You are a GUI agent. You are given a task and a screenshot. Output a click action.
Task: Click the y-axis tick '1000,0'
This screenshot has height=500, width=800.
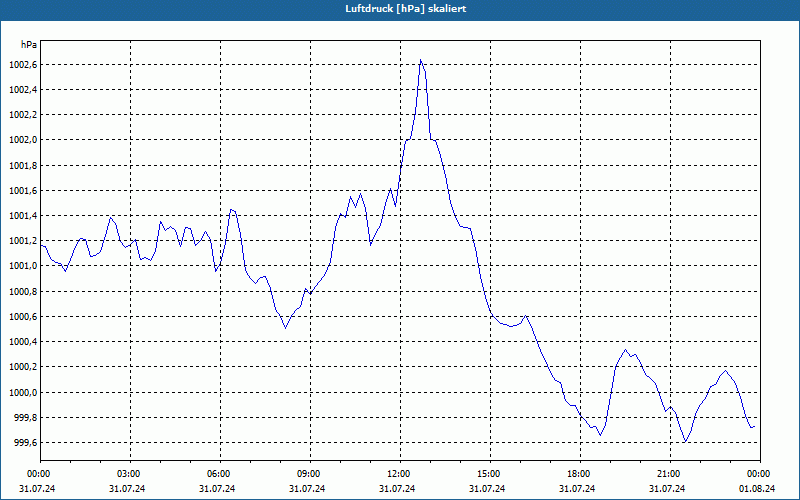tap(23, 393)
